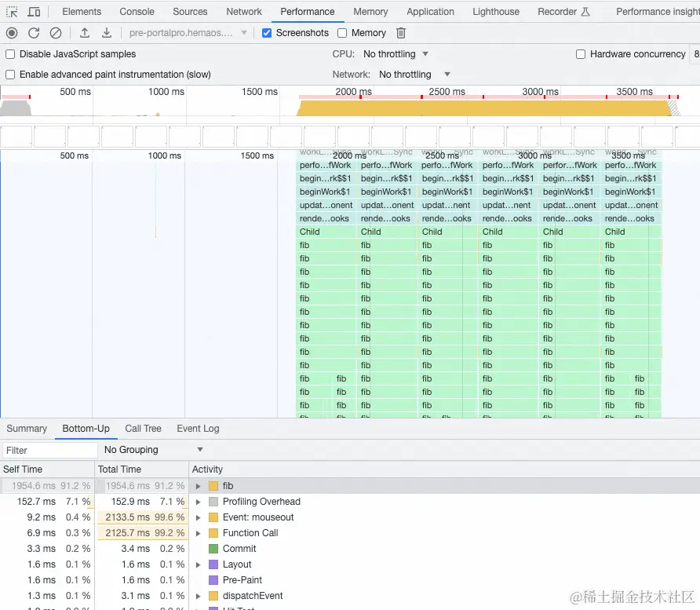Select the Bottom-Up tab
The height and width of the screenshot is (610, 700).
coord(86,429)
